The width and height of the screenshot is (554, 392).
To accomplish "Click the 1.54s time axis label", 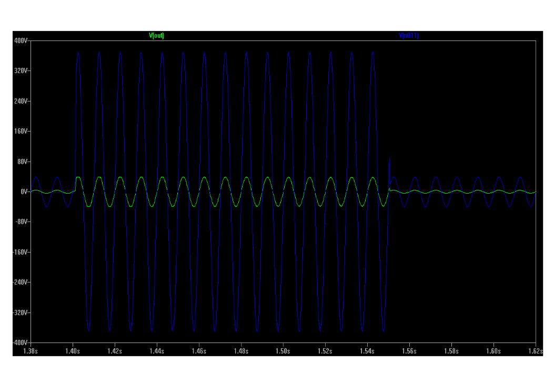I will click(x=367, y=351).
